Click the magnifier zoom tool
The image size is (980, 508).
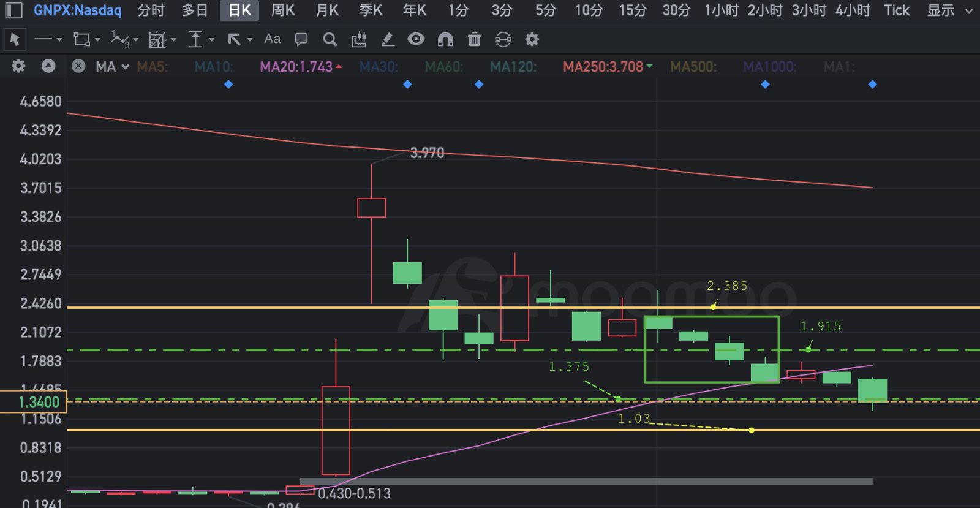click(330, 40)
